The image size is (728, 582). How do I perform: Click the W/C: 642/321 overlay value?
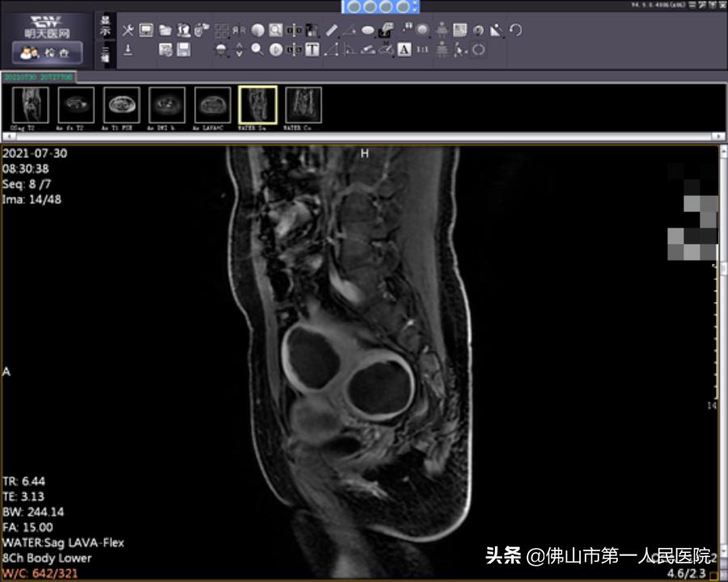click(x=40, y=574)
